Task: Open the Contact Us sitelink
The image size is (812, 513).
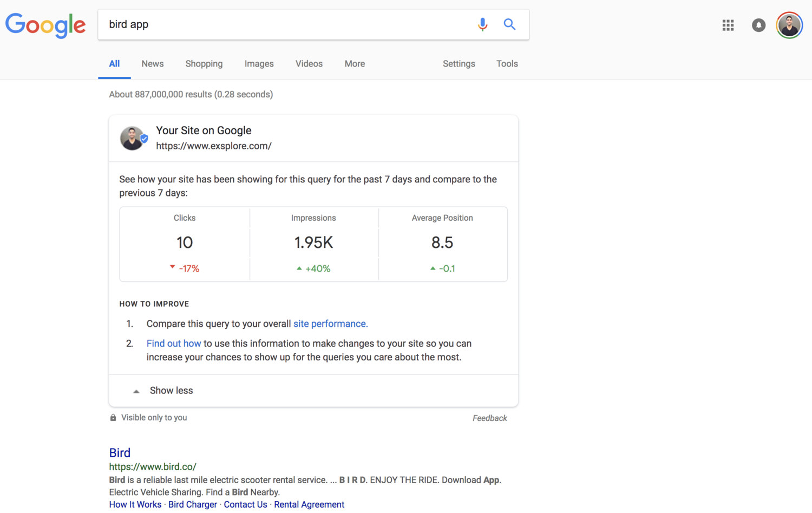Action: click(245, 504)
